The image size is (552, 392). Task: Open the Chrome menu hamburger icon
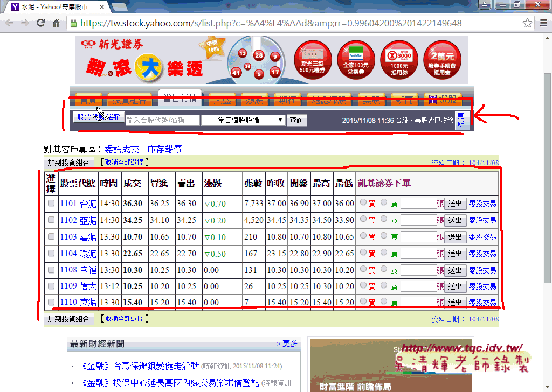point(543,23)
